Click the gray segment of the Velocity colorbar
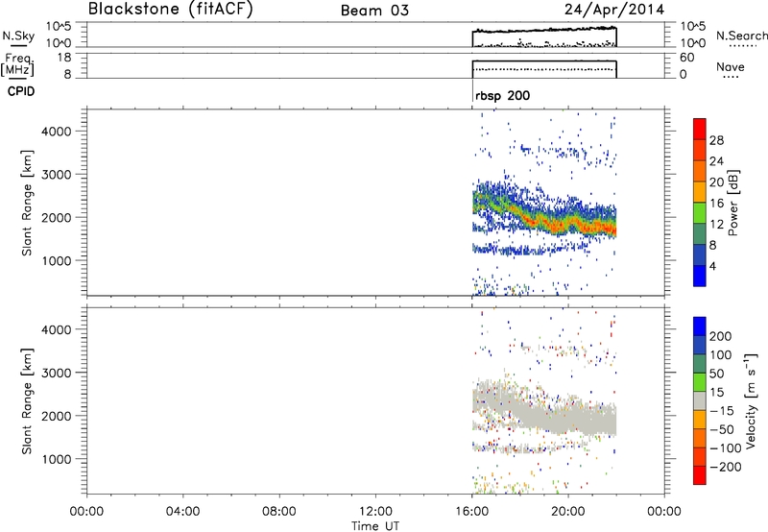768x532 pixels. (700, 400)
